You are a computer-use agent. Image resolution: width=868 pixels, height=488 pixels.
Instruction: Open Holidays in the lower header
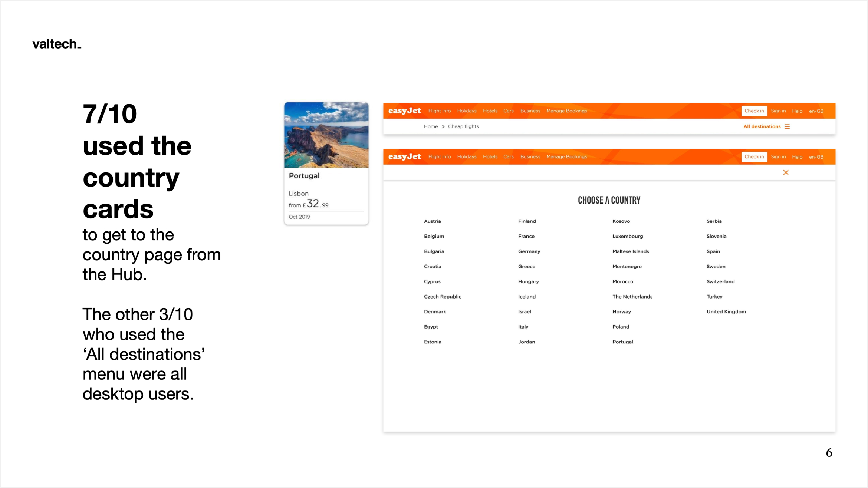tap(467, 157)
